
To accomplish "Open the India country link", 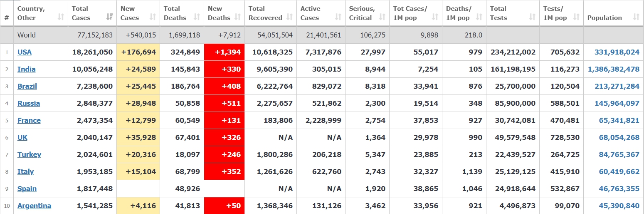I will [26, 69].
